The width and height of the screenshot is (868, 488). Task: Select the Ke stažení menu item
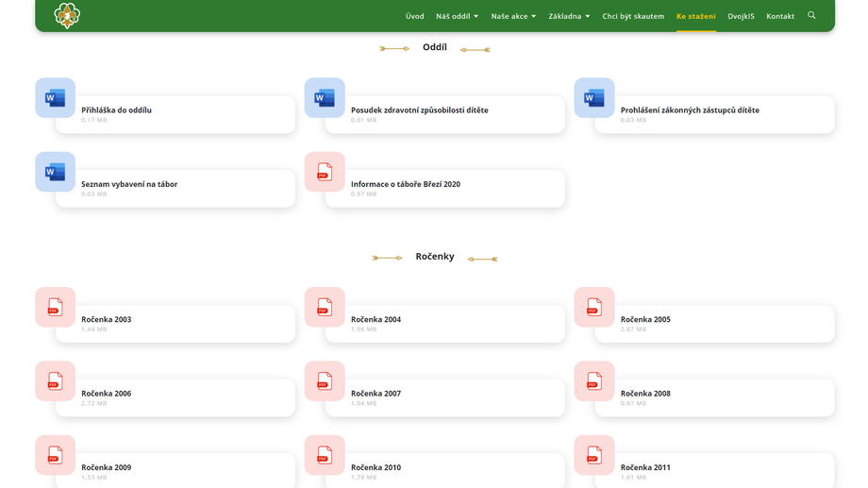click(695, 16)
